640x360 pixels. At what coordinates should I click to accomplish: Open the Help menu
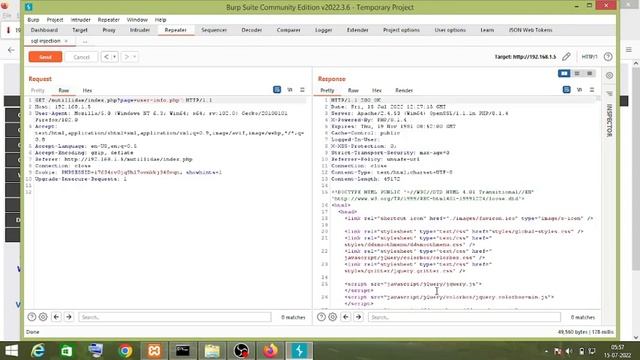160,20
